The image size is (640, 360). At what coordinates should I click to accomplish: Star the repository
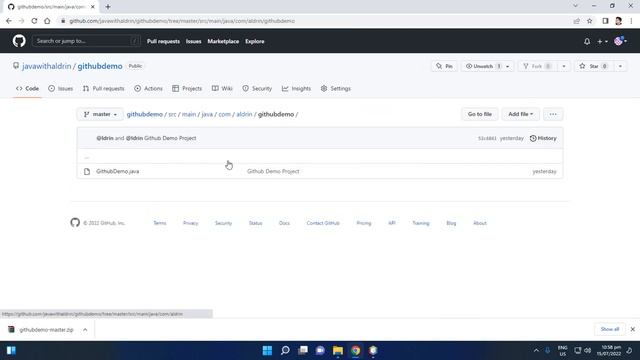[594, 66]
